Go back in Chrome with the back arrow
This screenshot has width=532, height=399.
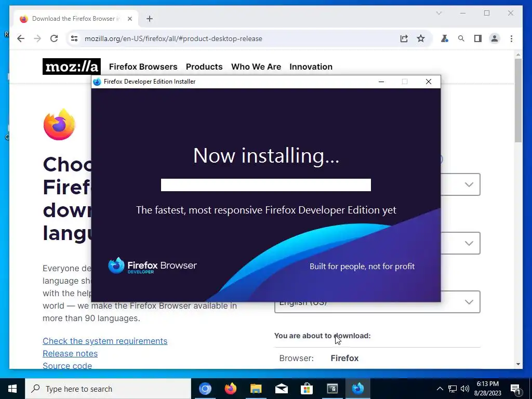point(21,38)
